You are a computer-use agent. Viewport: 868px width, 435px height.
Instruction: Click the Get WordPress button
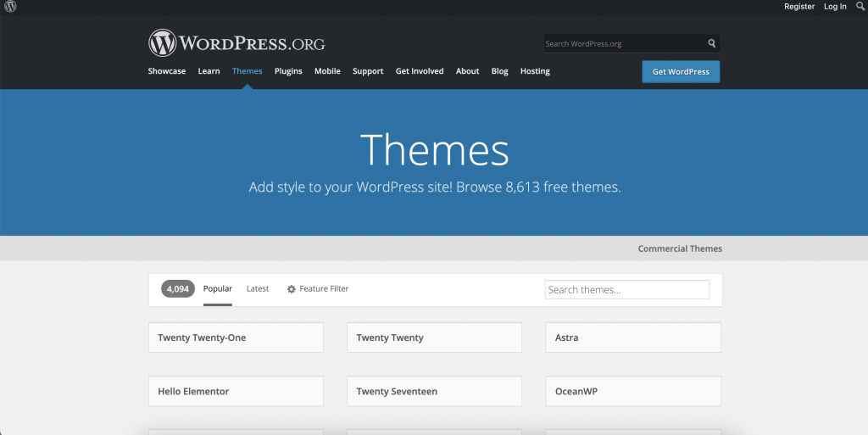681,71
